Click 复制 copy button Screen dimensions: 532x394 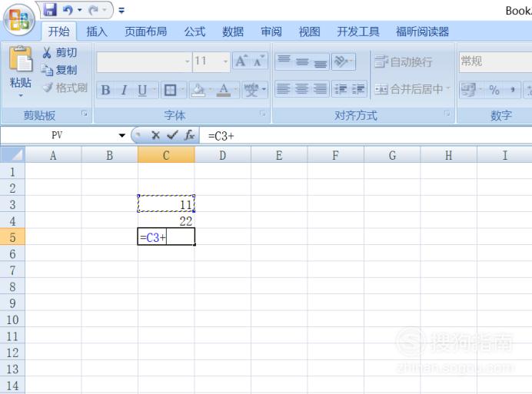(x=60, y=70)
